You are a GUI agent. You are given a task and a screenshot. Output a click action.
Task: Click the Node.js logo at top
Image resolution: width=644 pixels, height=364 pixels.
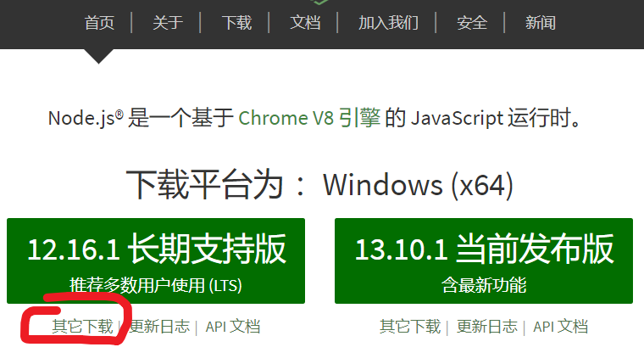click(x=319, y=2)
